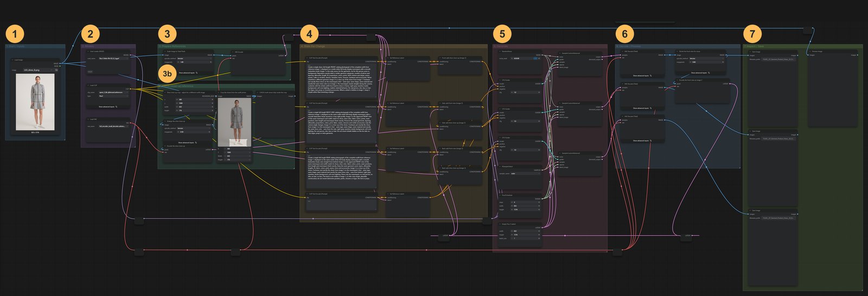Collapse Scale Image to Total Pixels node

coord(165,52)
